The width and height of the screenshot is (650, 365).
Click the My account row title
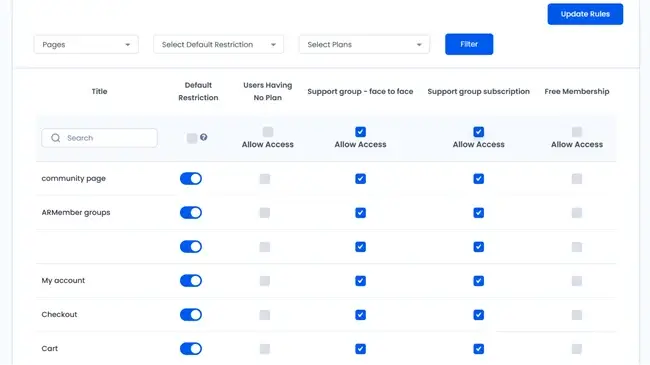coord(63,280)
